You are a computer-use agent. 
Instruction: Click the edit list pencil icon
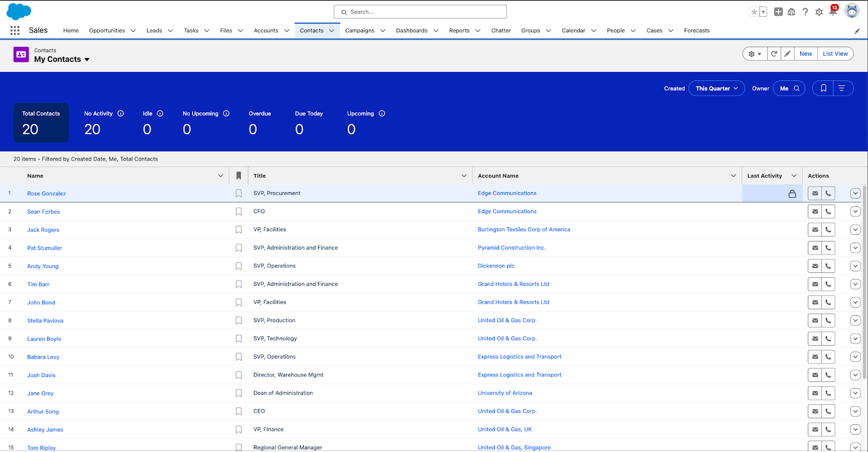click(787, 54)
